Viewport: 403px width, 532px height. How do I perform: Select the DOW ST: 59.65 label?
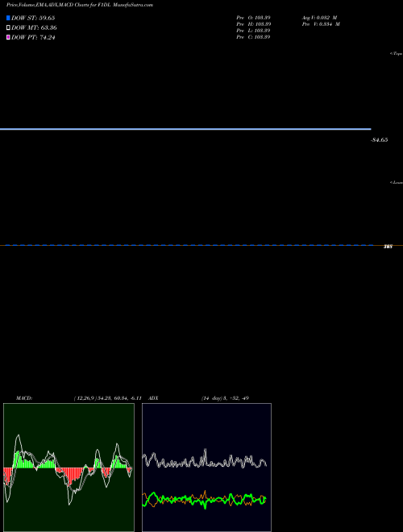(33, 18)
